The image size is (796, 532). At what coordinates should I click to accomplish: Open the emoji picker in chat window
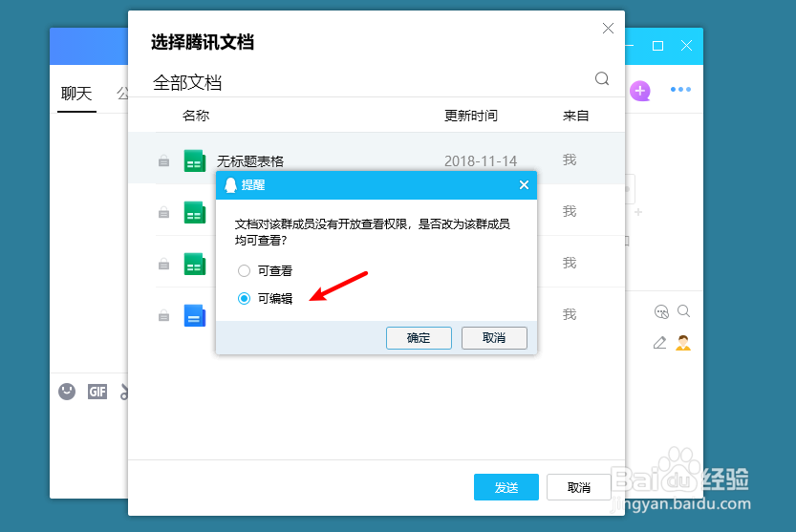coord(67,392)
